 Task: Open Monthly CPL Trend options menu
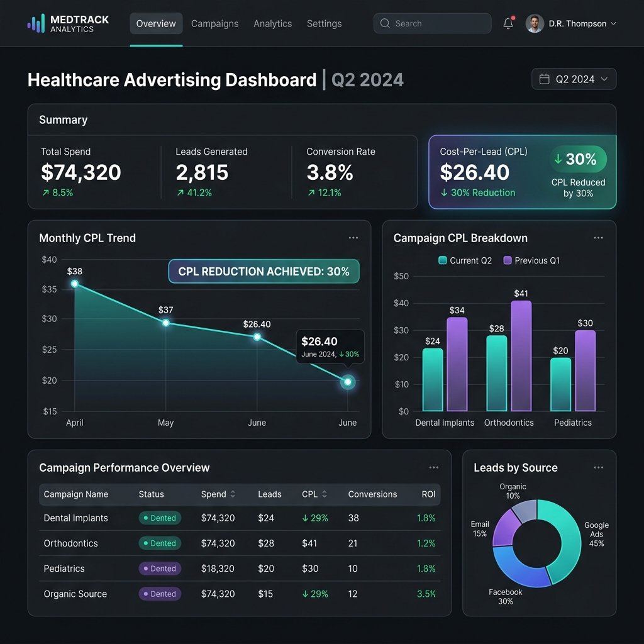[353, 238]
